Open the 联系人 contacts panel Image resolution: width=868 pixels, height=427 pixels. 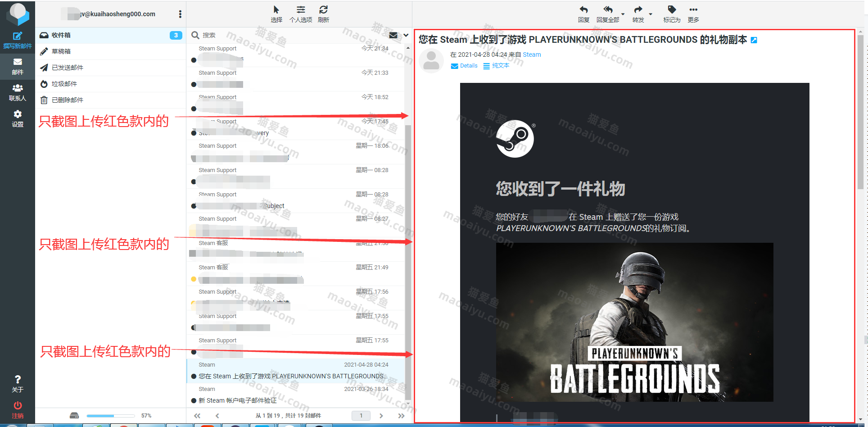point(18,91)
